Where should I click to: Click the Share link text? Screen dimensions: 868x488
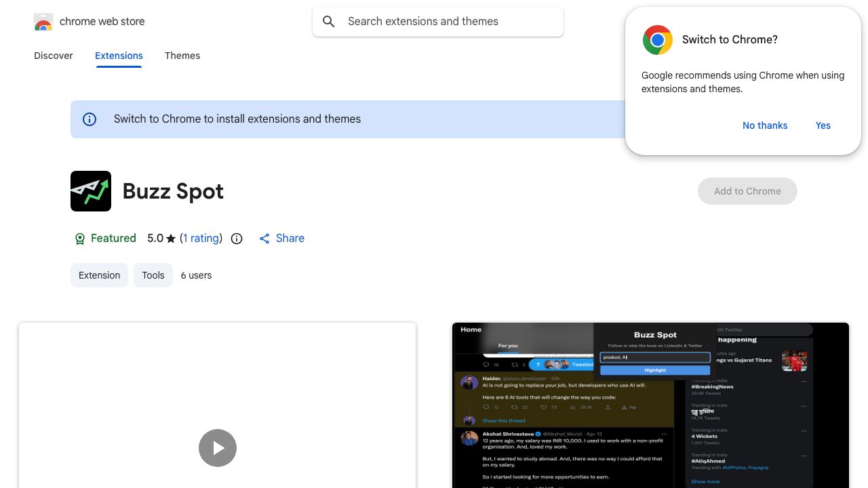tap(290, 239)
